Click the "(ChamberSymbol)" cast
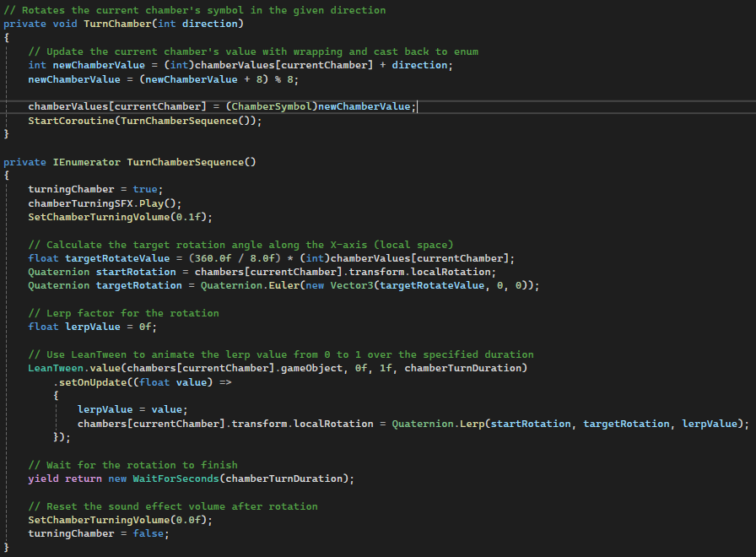Image resolution: width=756 pixels, height=557 pixels. 272,106
